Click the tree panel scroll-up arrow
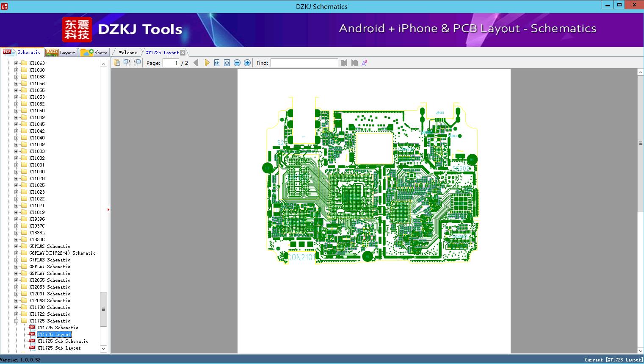 click(x=103, y=64)
